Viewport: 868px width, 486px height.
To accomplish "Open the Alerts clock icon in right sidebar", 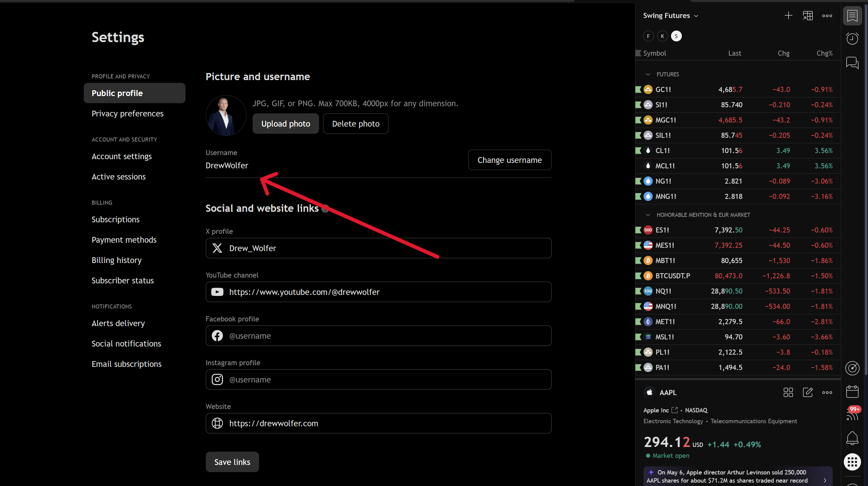I will 852,38.
